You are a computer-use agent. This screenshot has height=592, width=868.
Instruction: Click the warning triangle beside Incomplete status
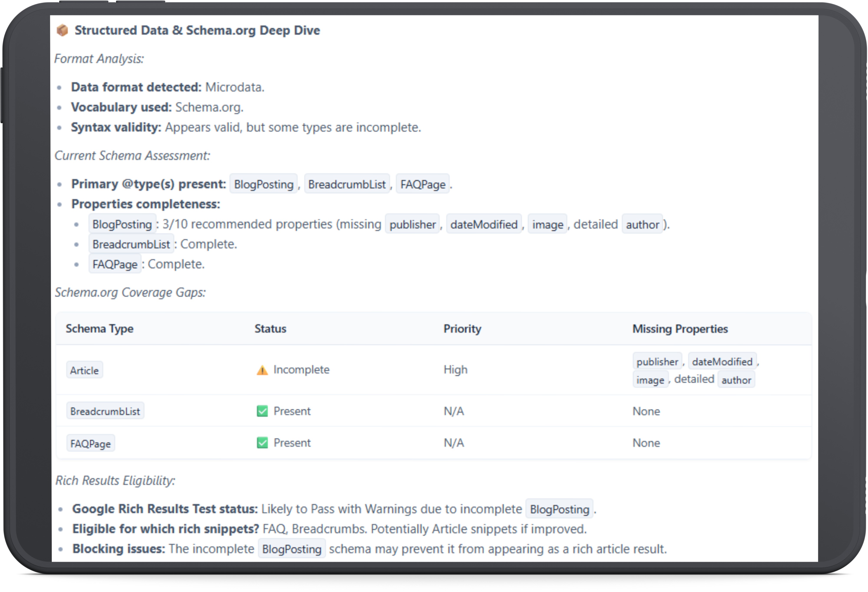pyautogui.click(x=262, y=369)
